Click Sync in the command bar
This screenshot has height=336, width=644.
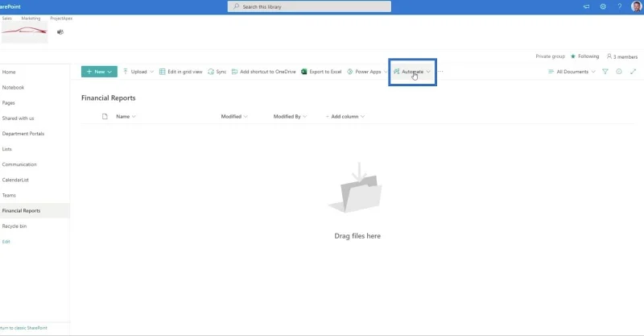pyautogui.click(x=217, y=72)
